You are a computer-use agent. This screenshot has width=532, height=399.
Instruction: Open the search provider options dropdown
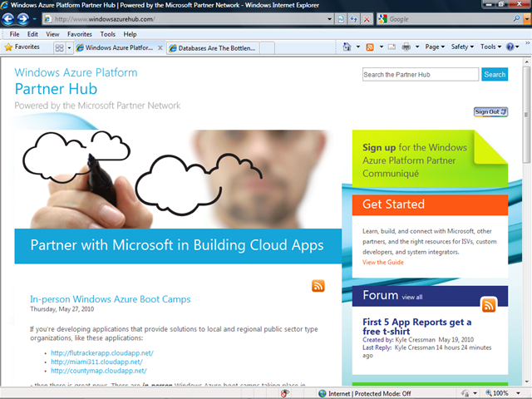pyautogui.click(x=527, y=19)
